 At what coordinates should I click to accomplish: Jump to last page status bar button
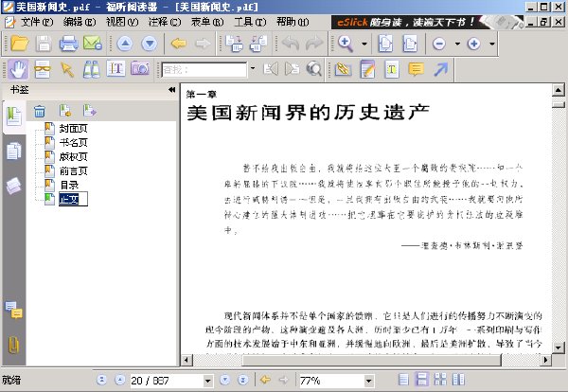243,380
